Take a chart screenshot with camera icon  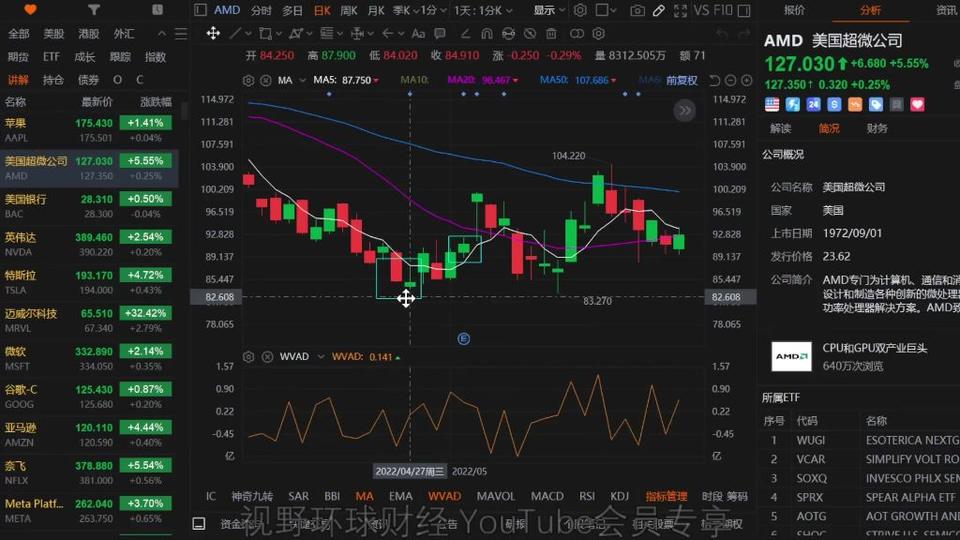pos(637,10)
